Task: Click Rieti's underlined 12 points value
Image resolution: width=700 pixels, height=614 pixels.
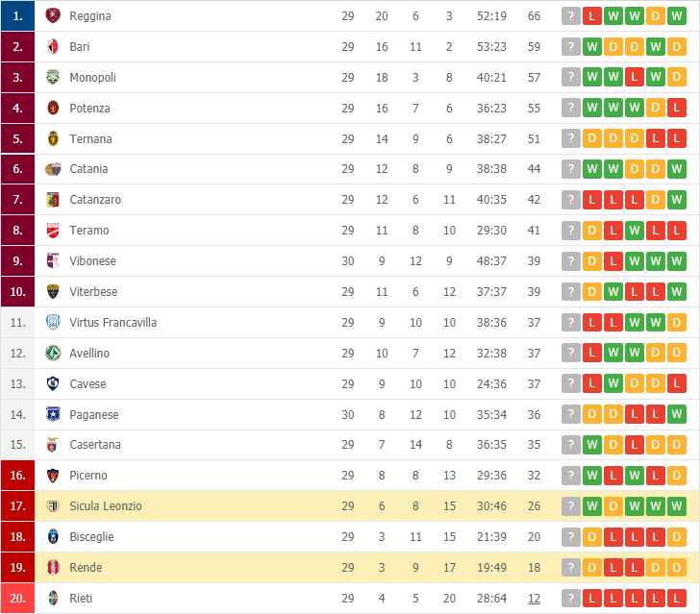Action: pyautogui.click(x=534, y=599)
